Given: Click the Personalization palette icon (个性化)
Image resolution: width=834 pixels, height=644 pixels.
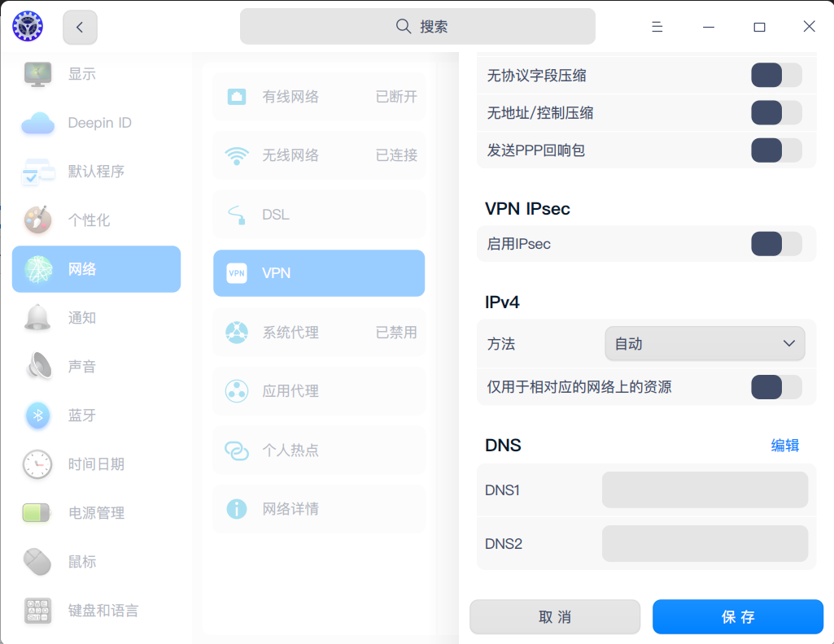Looking at the screenshot, I should pos(37,220).
